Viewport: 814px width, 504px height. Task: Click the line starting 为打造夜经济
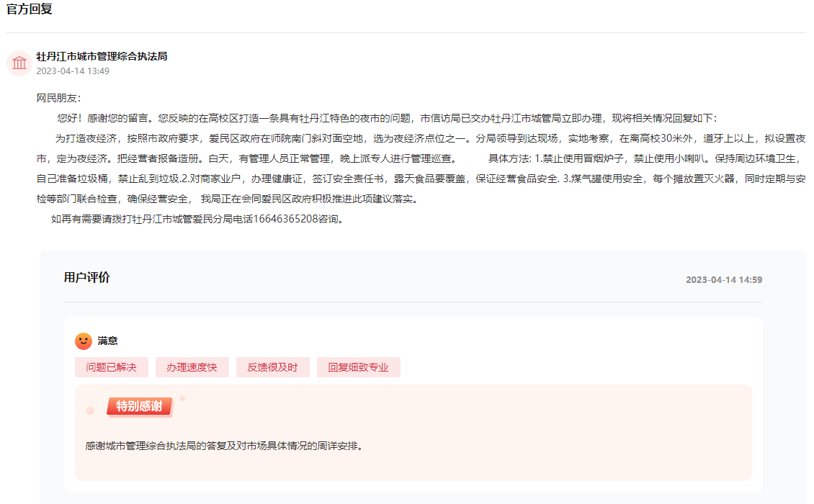430,138
